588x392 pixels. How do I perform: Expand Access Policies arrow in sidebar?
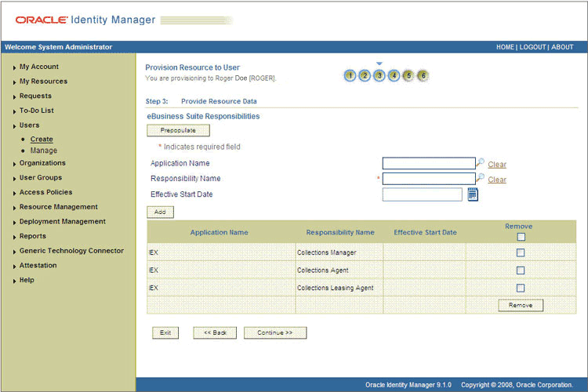(x=14, y=193)
